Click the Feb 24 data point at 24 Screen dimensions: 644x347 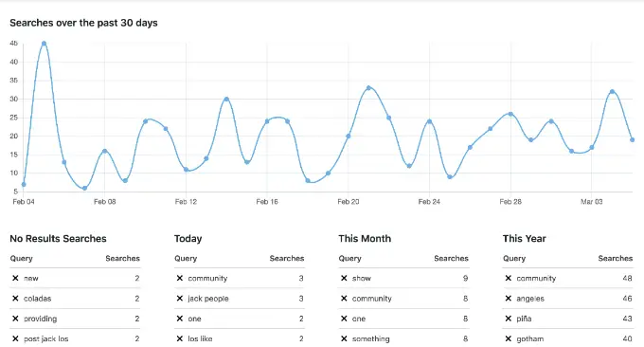(429, 121)
